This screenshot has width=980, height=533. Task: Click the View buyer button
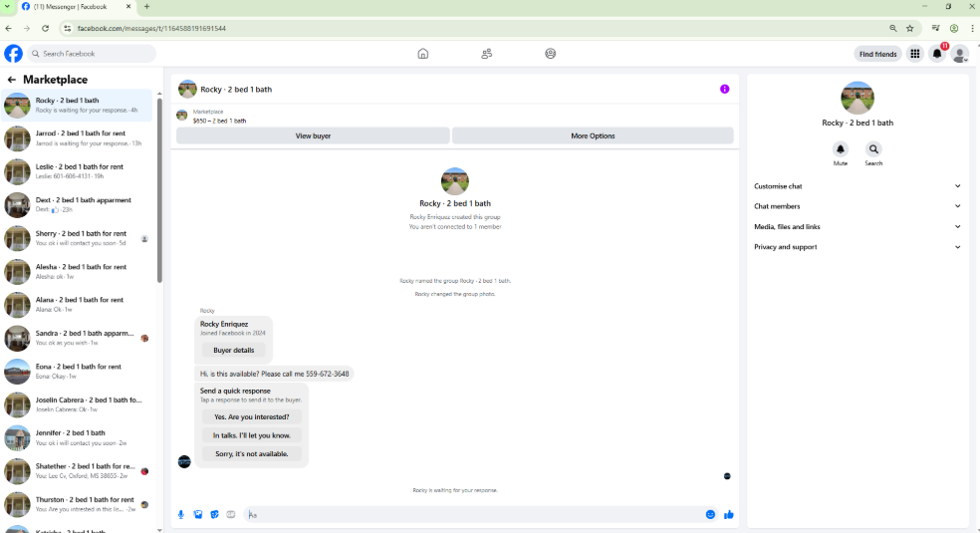coord(313,135)
